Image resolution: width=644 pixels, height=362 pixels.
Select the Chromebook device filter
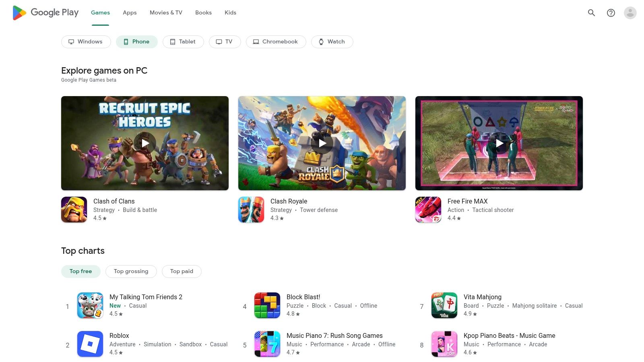coord(276,41)
